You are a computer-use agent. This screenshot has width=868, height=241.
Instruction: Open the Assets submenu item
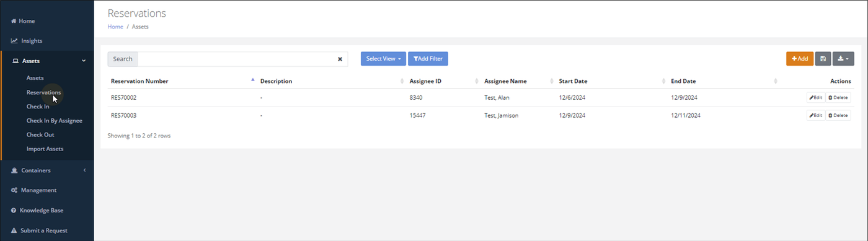[35, 78]
